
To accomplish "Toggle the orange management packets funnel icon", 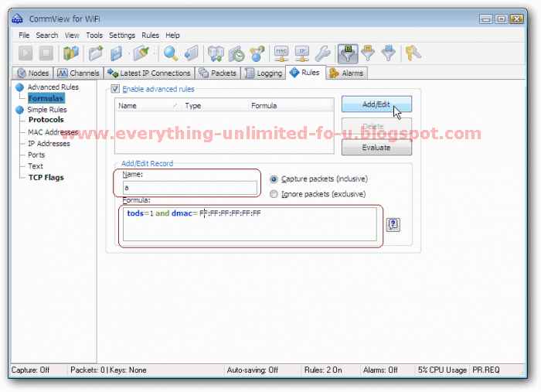I will pos(368,53).
